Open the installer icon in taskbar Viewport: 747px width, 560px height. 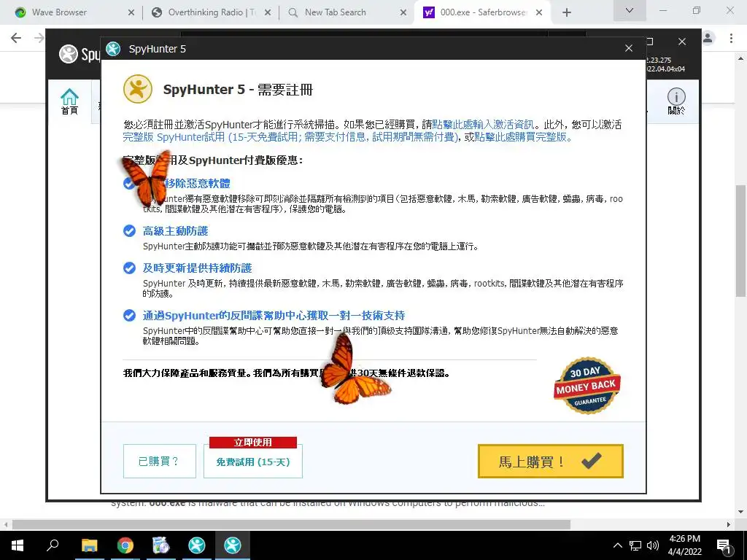pyautogui.click(x=161, y=545)
